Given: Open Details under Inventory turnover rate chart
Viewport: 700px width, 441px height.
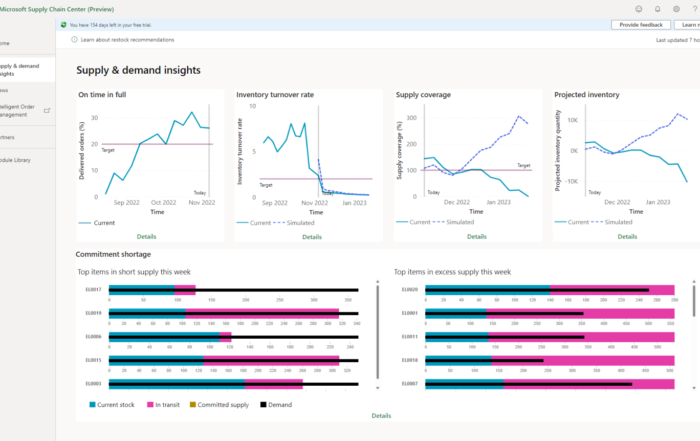Looking at the screenshot, I should 312,237.
